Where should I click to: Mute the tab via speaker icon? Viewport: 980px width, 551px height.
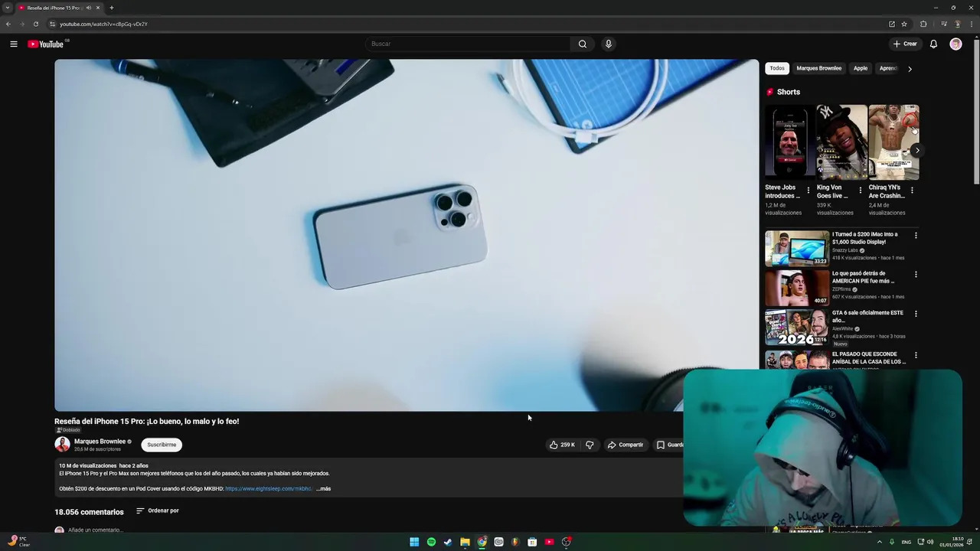point(89,8)
